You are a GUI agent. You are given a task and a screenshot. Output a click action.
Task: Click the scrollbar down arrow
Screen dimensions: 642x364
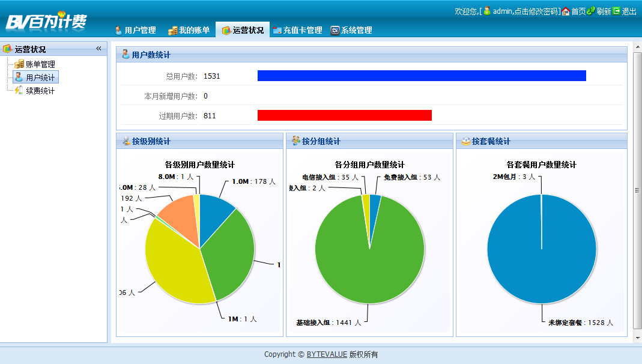tap(637, 338)
